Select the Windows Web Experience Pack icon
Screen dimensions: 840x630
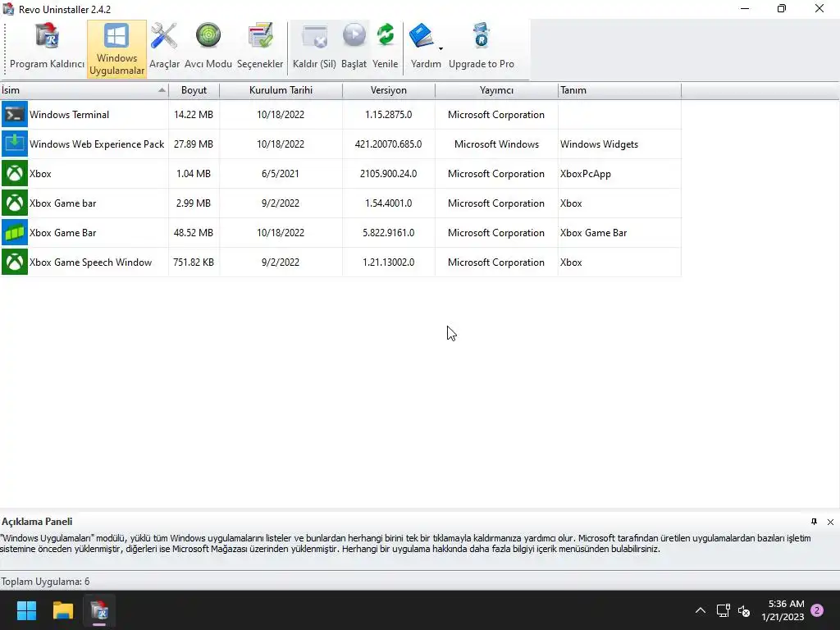(x=15, y=144)
